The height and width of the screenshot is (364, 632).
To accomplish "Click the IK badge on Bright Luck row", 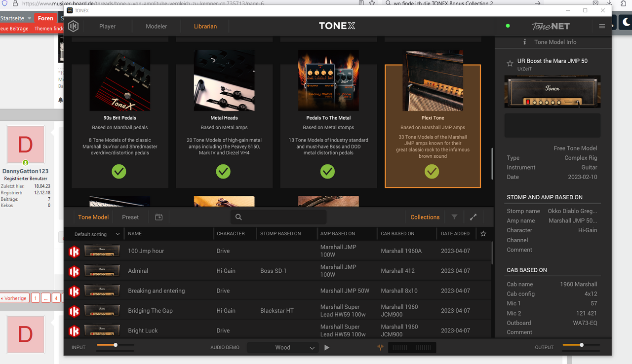I will coord(74,330).
